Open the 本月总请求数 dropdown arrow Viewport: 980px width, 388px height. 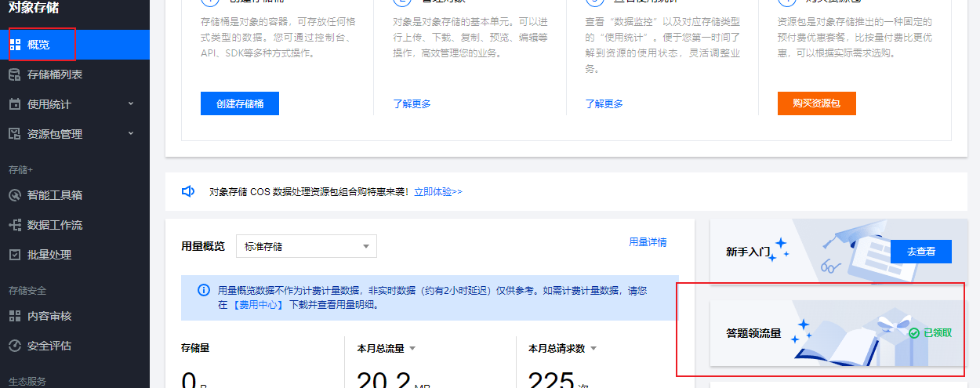593,348
